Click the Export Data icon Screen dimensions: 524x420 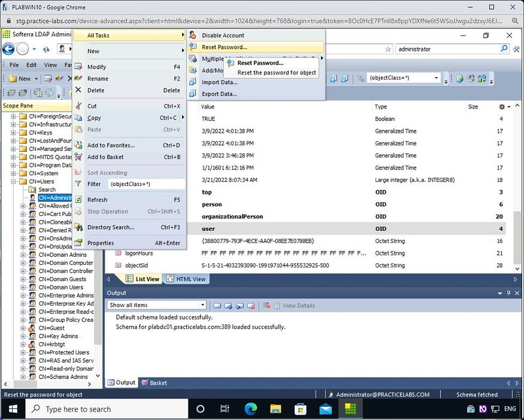(193, 93)
